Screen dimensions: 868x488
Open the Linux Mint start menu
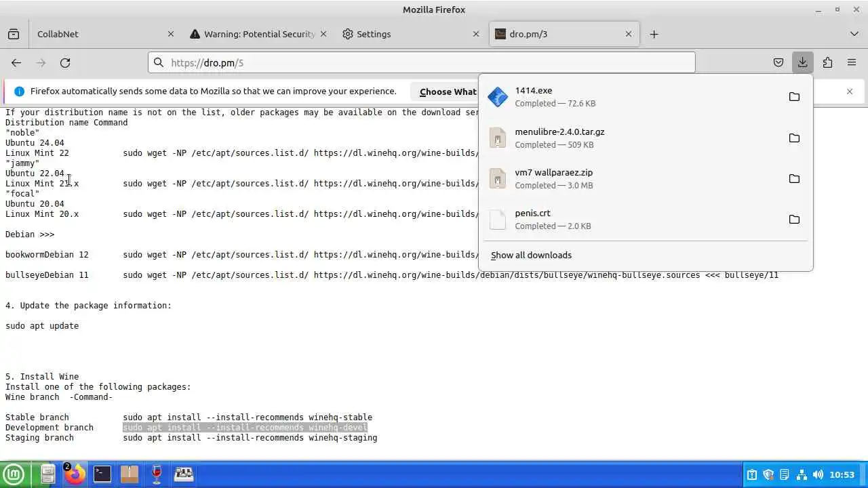click(x=14, y=474)
